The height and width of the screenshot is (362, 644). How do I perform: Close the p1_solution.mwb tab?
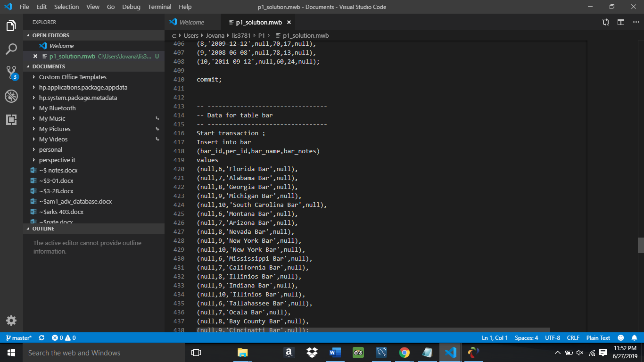pos(289,22)
